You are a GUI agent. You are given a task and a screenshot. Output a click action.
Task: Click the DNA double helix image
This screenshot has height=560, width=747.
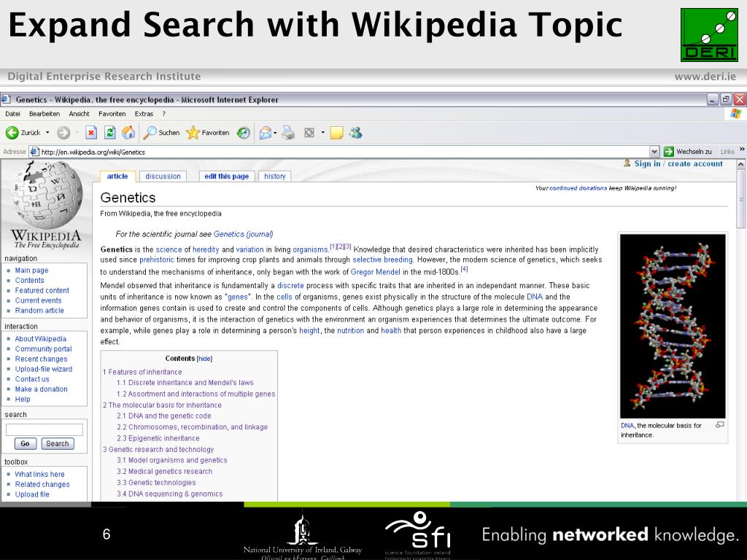(672, 326)
